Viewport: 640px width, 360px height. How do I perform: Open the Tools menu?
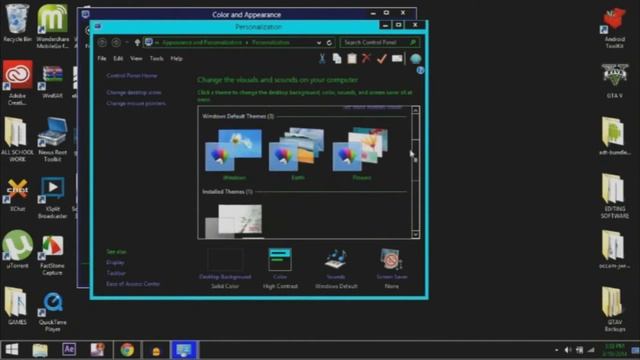point(156,59)
